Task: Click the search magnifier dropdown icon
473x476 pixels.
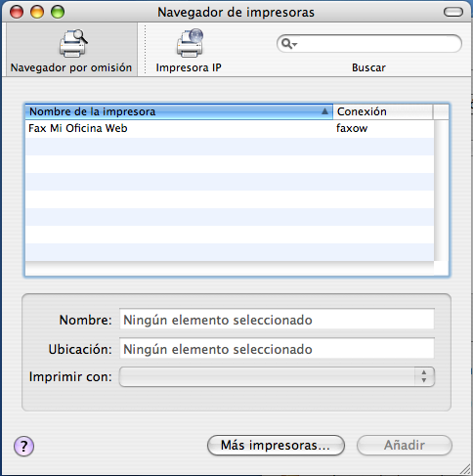Action: pyautogui.click(x=289, y=43)
